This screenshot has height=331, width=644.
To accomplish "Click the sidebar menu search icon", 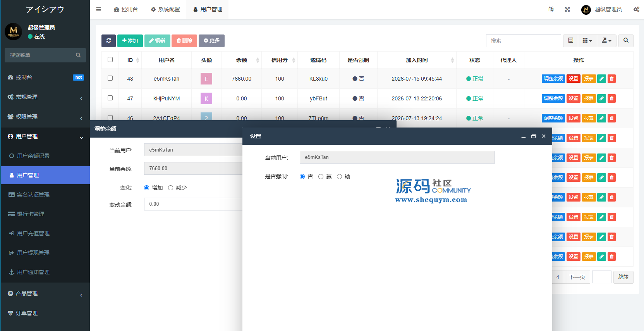I will (x=78, y=55).
